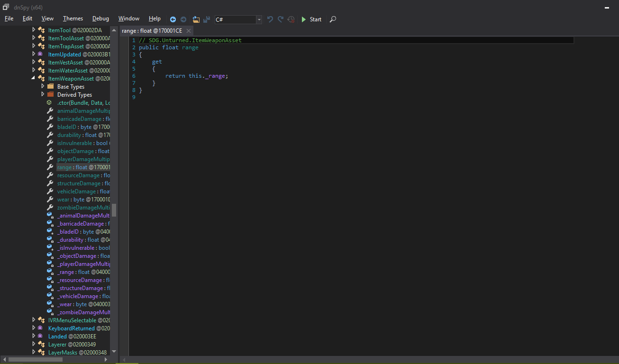Open the C# language dropdown
Image resolution: width=619 pixels, height=364 pixels.
click(259, 19)
